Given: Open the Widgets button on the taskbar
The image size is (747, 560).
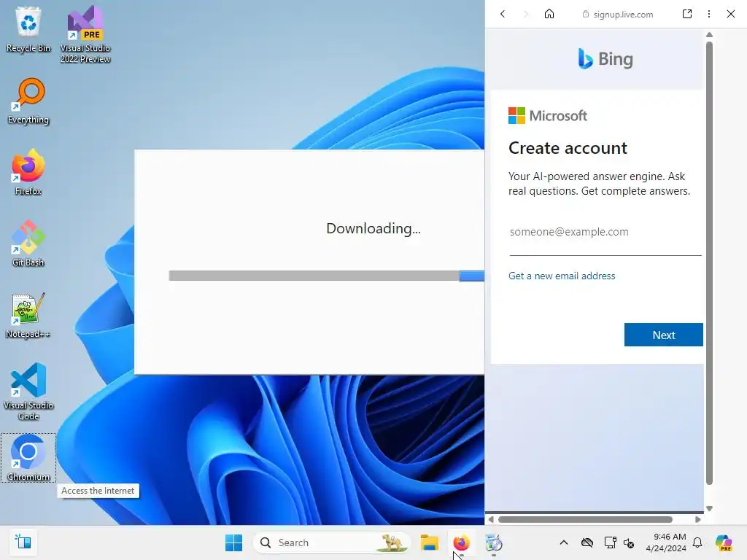Looking at the screenshot, I should click(23, 542).
